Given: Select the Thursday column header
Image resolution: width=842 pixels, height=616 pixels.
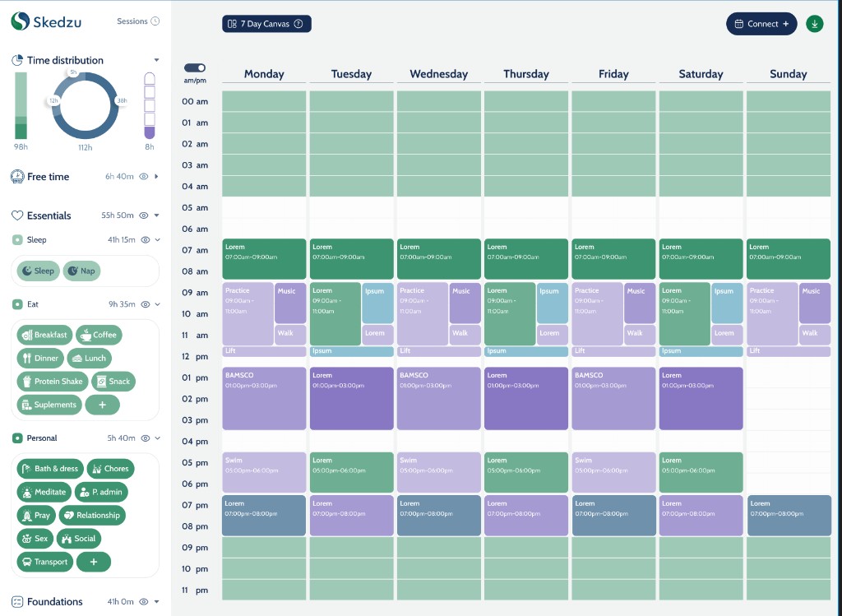Looking at the screenshot, I should point(526,74).
